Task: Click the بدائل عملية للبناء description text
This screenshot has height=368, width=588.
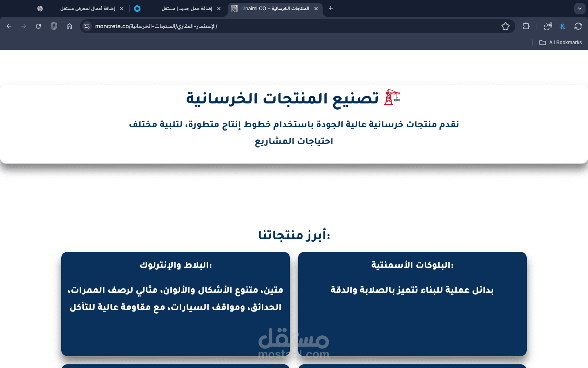Action: click(412, 290)
